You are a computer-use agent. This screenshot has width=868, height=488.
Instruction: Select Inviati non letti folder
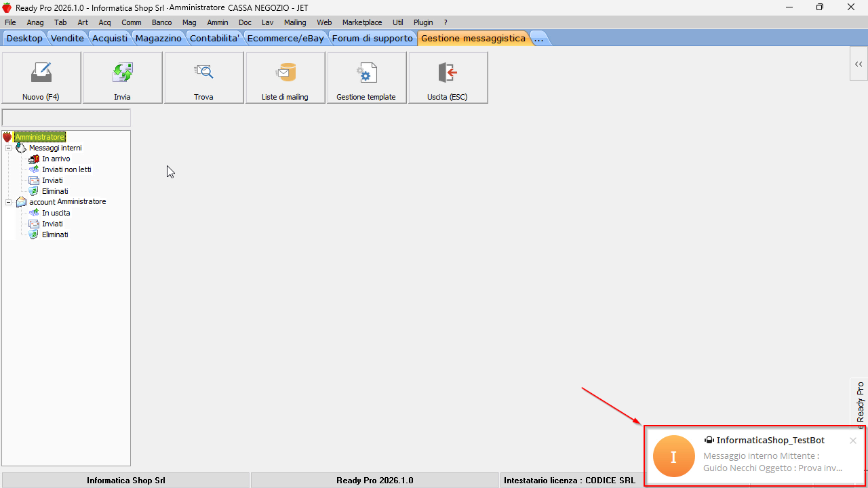[x=66, y=169]
